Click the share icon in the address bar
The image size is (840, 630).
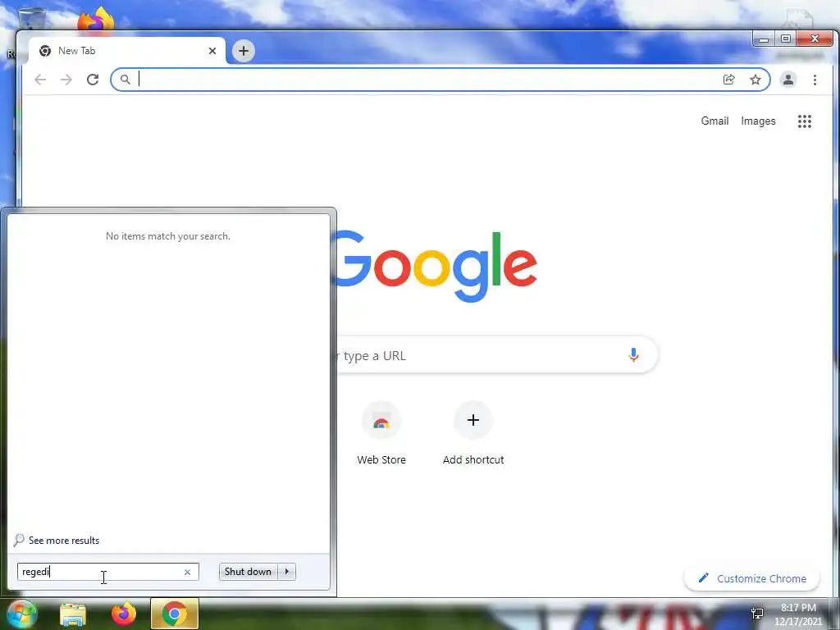click(728, 80)
